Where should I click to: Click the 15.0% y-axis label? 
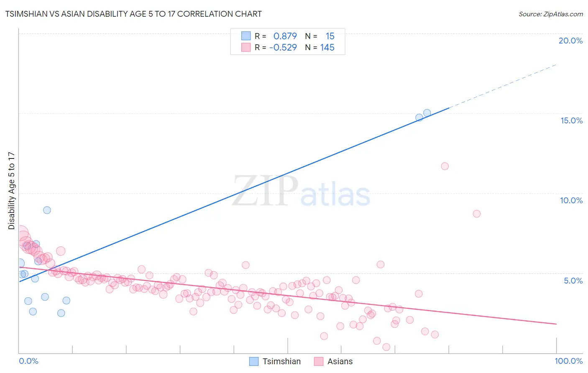tap(571, 120)
